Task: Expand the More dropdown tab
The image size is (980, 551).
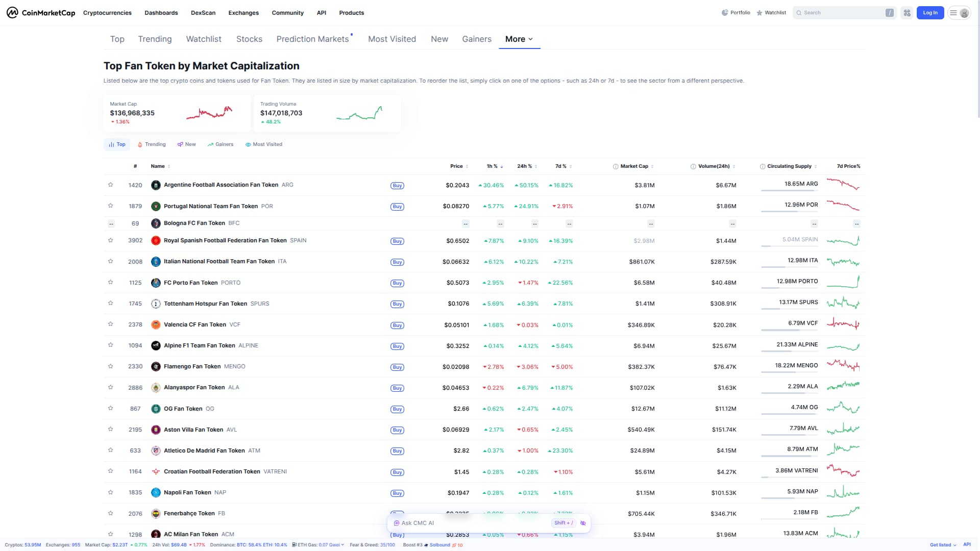Action: coord(519,39)
